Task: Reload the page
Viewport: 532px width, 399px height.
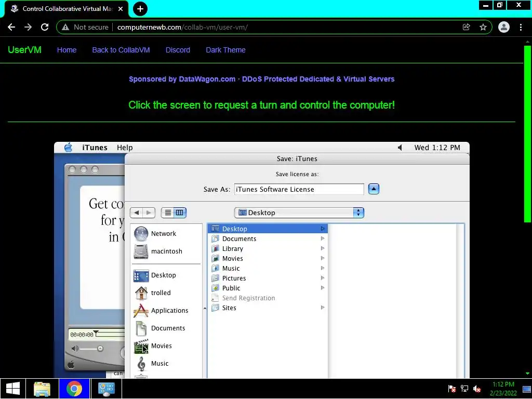Action: point(45,27)
